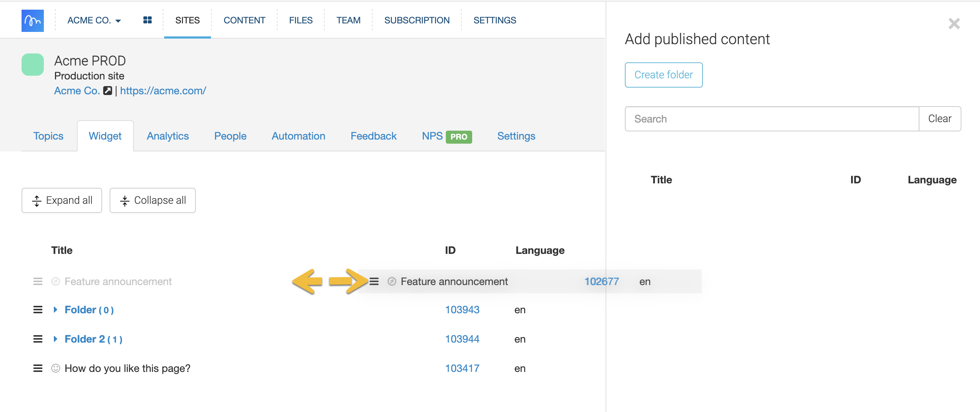Switch to the Analytics tab
Image resolution: width=980 pixels, height=412 pixels.
pyautogui.click(x=168, y=136)
